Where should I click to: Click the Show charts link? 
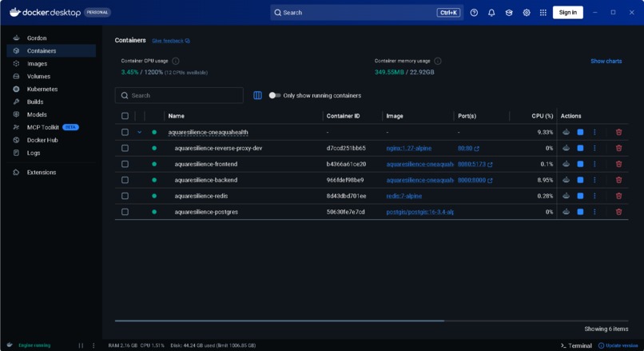click(606, 62)
